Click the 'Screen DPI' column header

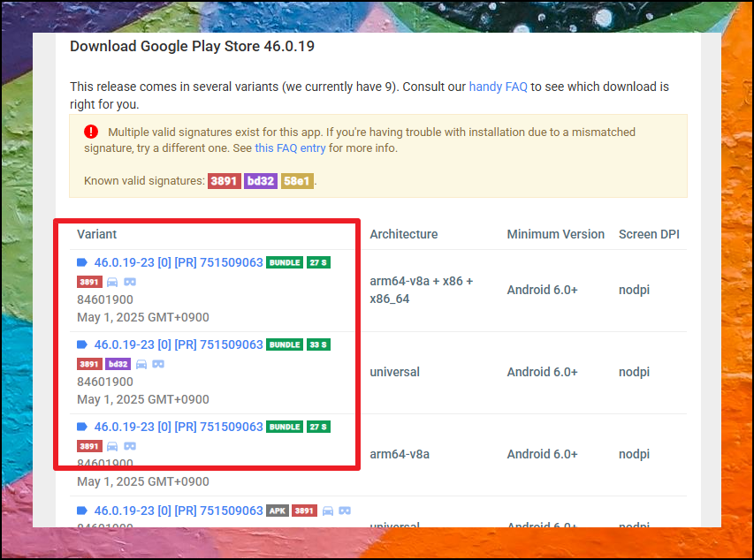coord(649,234)
